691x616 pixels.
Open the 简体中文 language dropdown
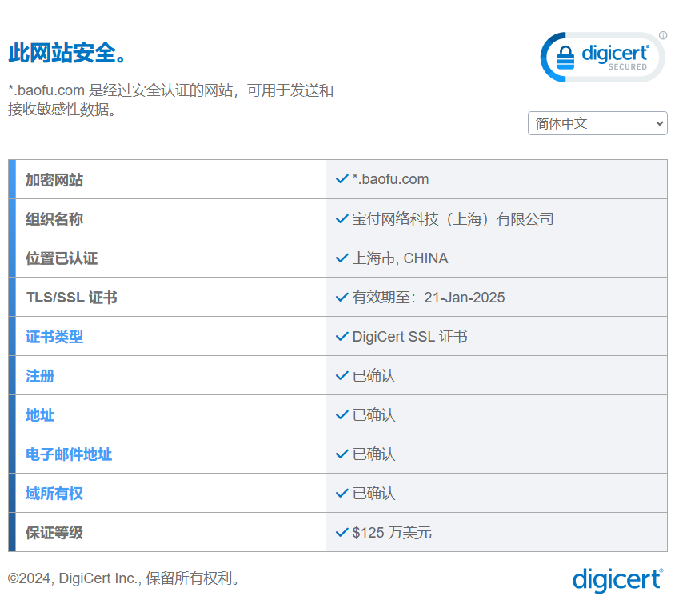tap(597, 123)
